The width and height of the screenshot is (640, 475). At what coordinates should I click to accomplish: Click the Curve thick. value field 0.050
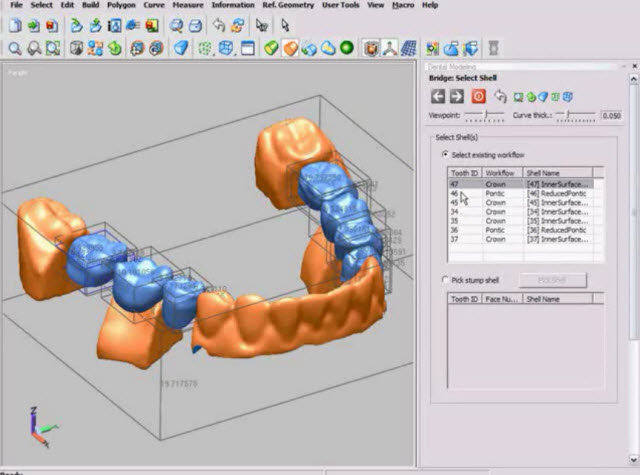[x=611, y=115]
